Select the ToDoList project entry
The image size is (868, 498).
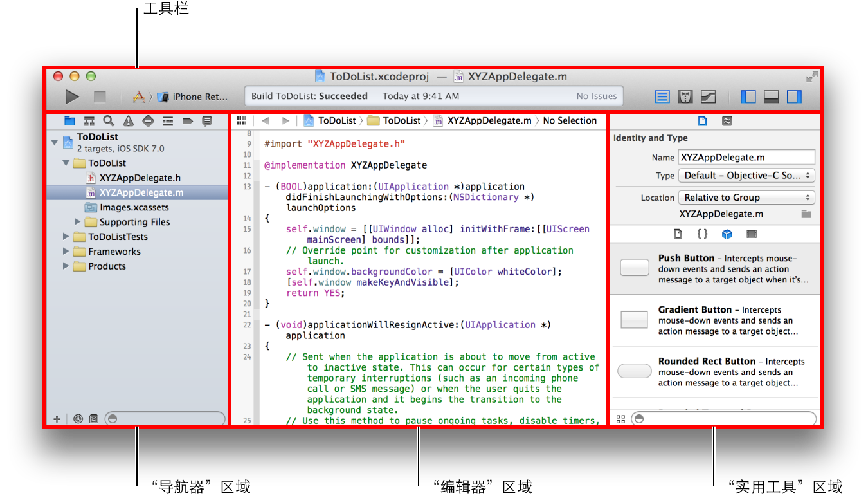(137, 142)
